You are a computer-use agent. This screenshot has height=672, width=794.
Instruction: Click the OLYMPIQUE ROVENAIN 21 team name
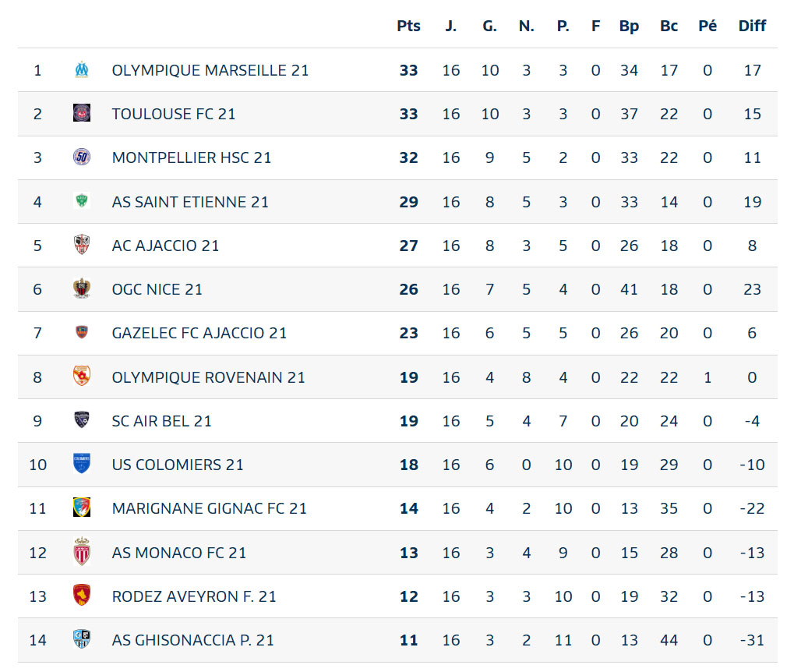[208, 377]
